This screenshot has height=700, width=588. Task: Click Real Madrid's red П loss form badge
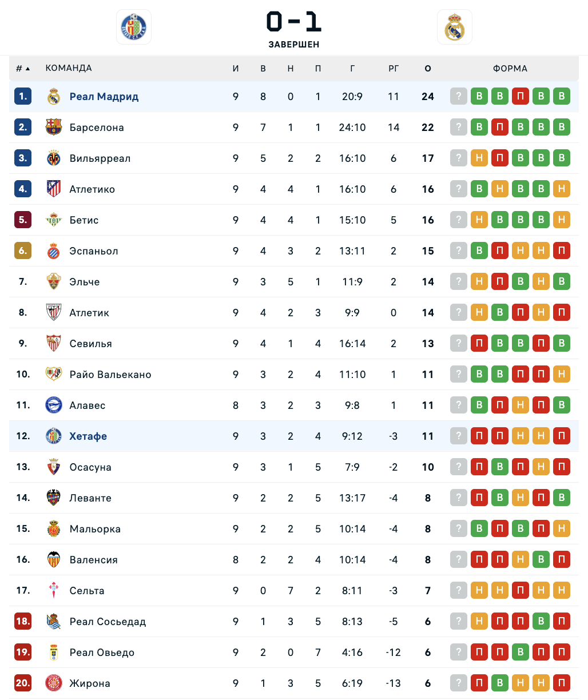521,96
